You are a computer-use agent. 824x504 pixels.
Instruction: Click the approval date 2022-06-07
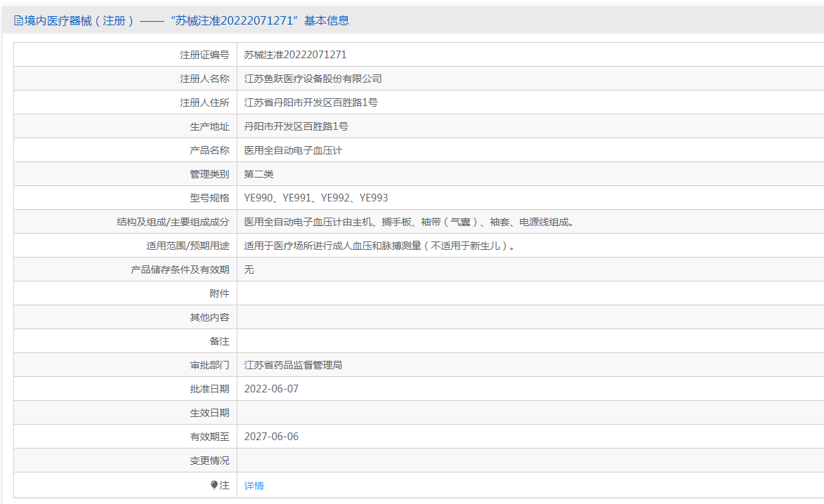pos(271,389)
